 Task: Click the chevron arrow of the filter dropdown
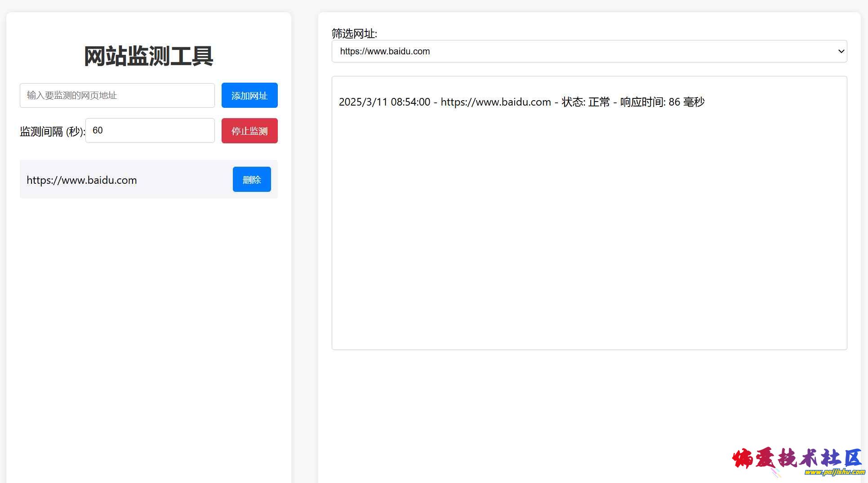click(841, 51)
